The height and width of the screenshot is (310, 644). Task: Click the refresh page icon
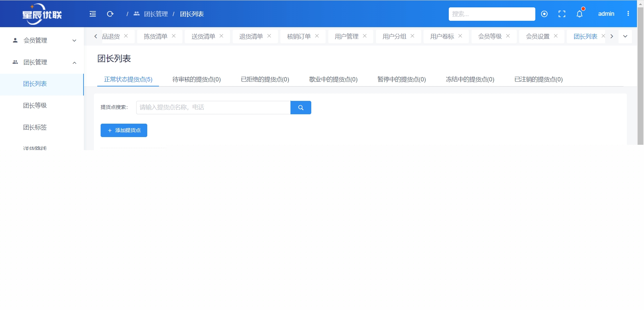110,14
